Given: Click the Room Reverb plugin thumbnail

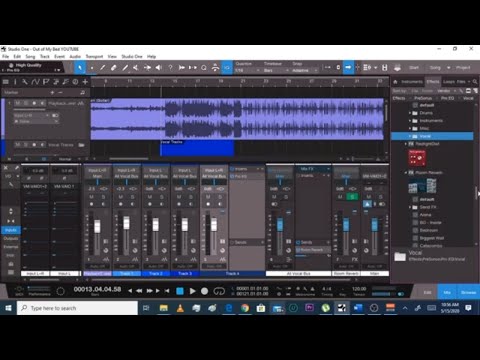Looking at the screenshot, I should click(x=422, y=186).
